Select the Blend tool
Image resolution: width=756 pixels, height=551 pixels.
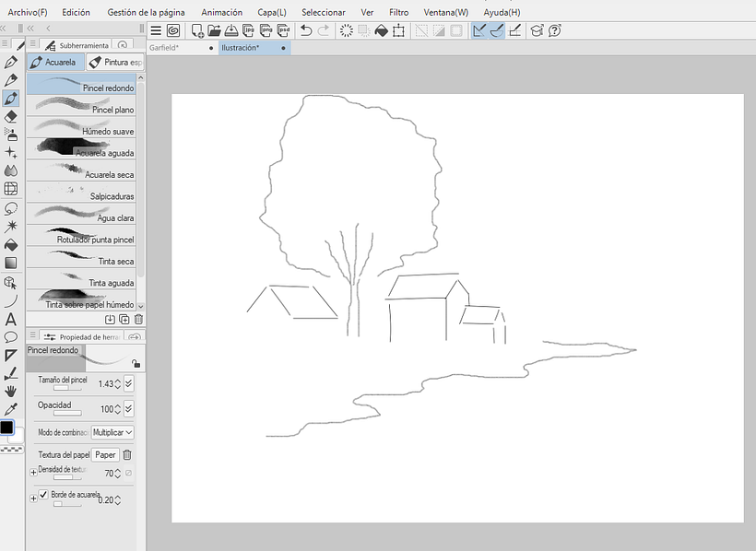11,170
